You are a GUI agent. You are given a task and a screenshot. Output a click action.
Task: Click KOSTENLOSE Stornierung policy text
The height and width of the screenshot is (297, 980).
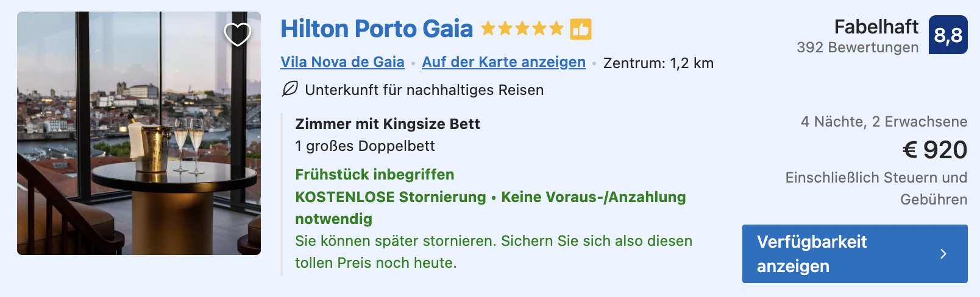coord(391,197)
